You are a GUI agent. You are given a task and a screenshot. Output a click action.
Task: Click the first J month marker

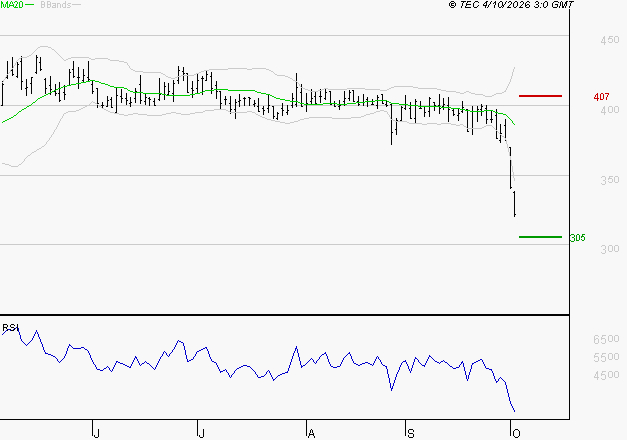coord(96,434)
